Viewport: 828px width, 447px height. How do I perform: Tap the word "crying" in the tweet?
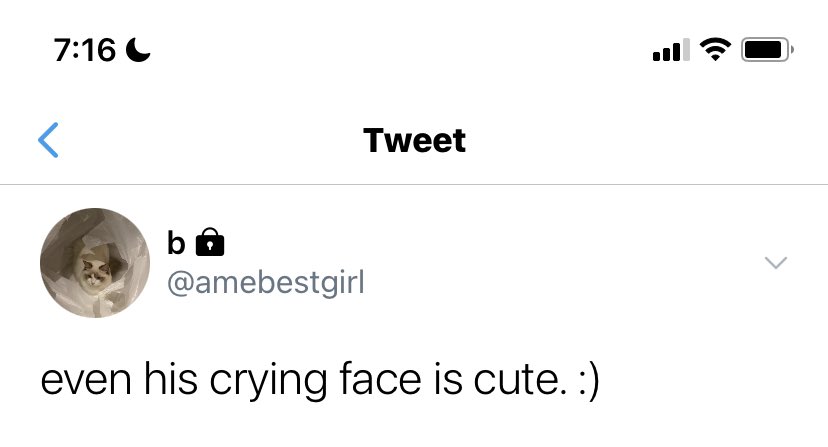tap(268, 380)
